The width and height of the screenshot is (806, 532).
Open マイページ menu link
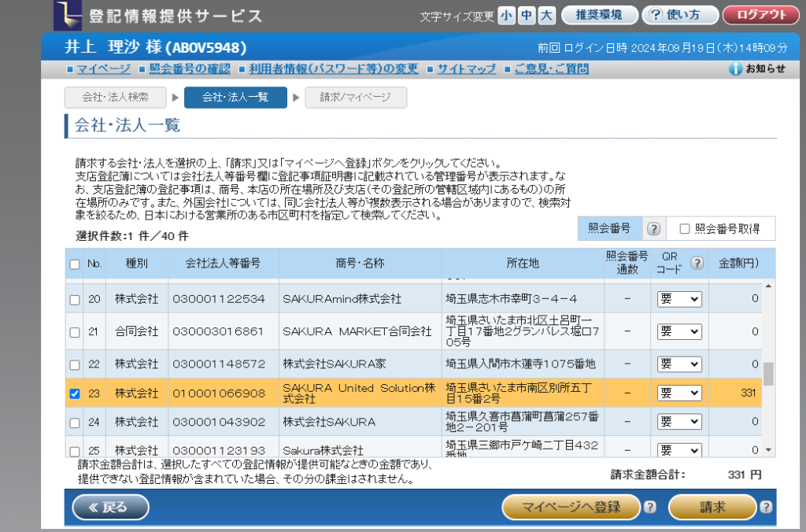(x=103, y=69)
